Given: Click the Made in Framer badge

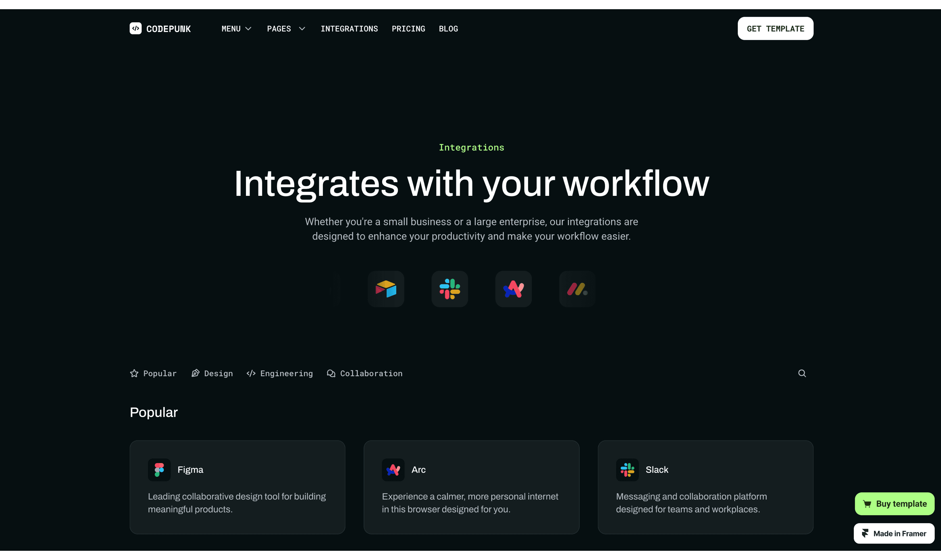Looking at the screenshot, I should (x=894, y=533).
